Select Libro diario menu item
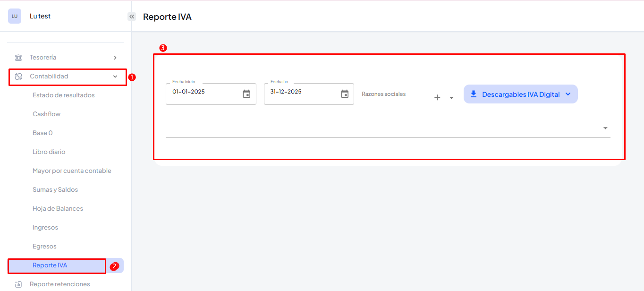Image resolution: width=644 pixels, height=291 pixels. 49,152
